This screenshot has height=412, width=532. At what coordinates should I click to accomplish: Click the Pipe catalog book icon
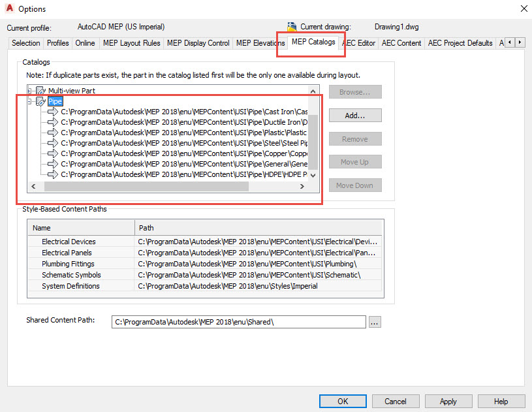(40, 101)
